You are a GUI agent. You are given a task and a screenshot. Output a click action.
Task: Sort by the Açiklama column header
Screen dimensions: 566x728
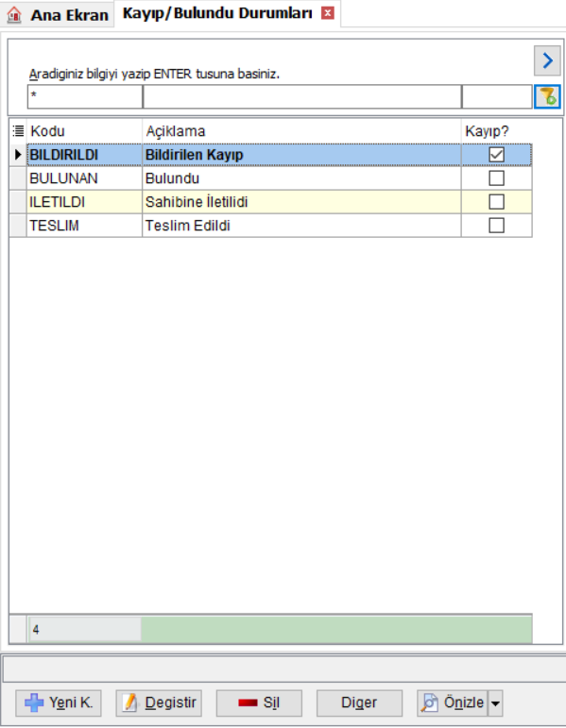click(301, 131)
